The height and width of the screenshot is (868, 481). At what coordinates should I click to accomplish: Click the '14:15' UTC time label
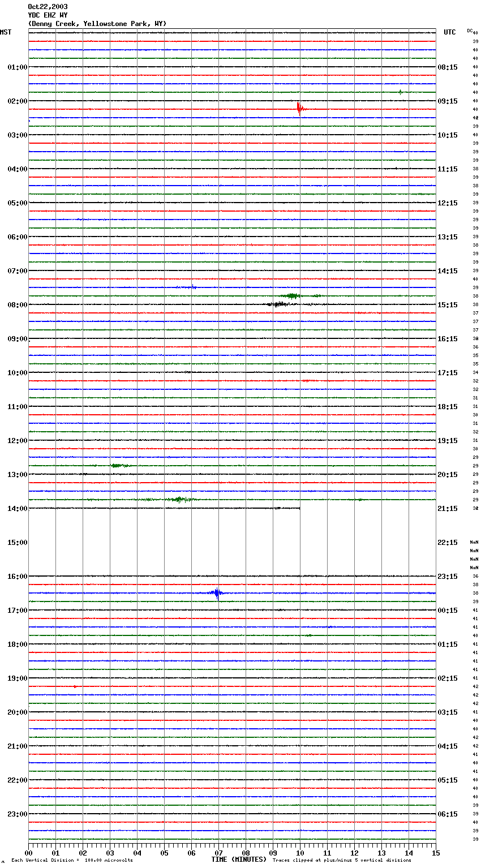click(448, 270)
